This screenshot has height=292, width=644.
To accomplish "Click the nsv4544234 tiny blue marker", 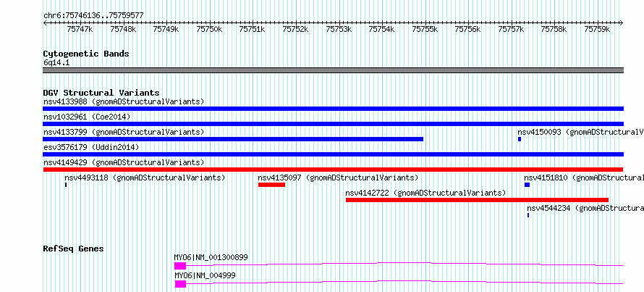I will tap(528, 215).
